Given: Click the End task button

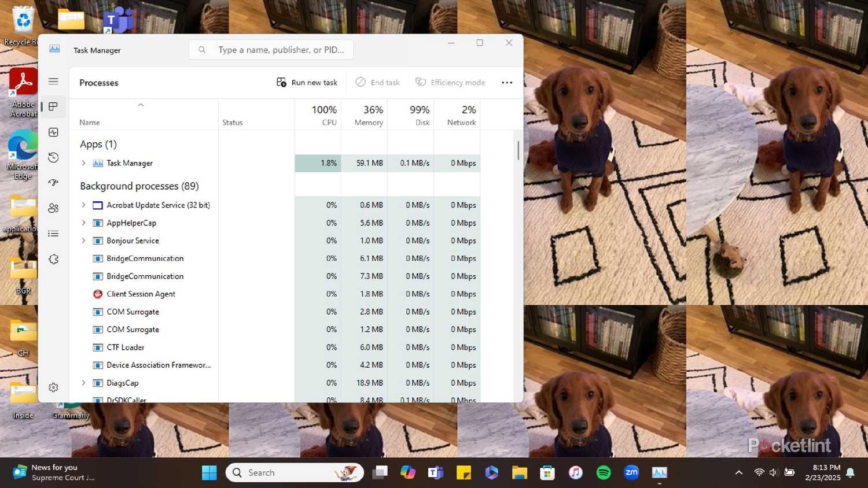Looking at the screenshot, I should 377,82.
